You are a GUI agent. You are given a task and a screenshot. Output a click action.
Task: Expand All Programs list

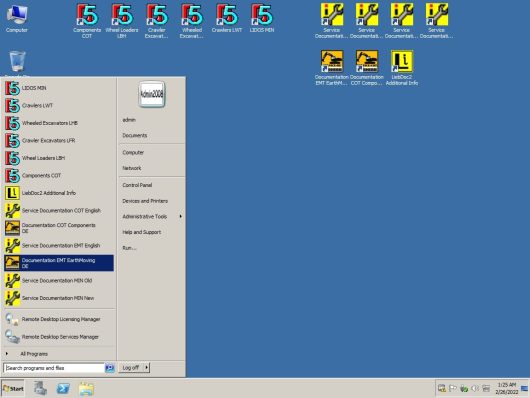point(59,354)
